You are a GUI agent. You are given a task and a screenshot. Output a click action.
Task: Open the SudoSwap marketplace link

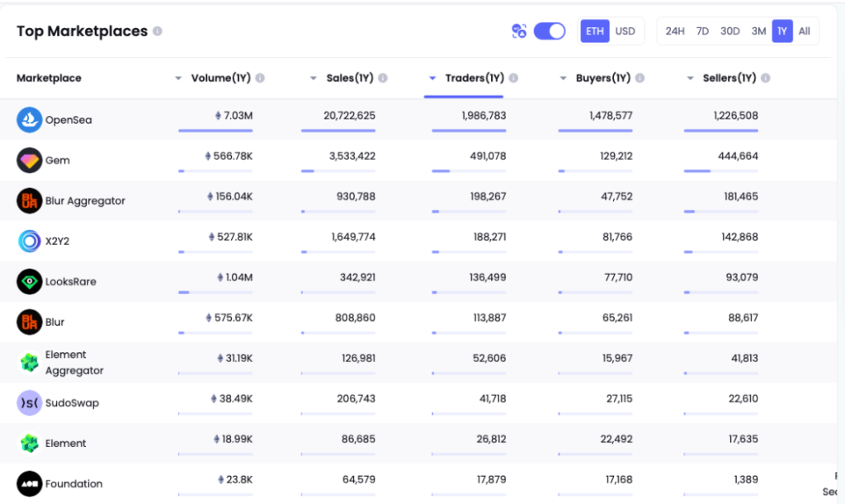coord(73,403)
